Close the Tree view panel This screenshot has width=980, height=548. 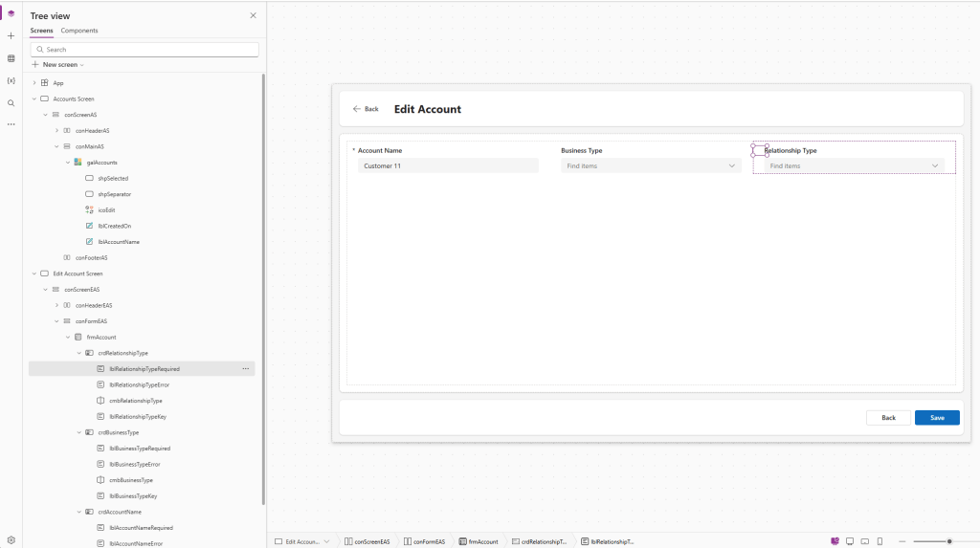pos(253,15)
